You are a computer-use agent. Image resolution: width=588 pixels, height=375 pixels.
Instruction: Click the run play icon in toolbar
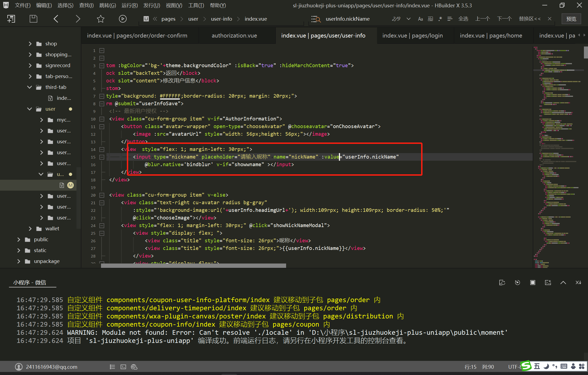[x=122, y=19]
